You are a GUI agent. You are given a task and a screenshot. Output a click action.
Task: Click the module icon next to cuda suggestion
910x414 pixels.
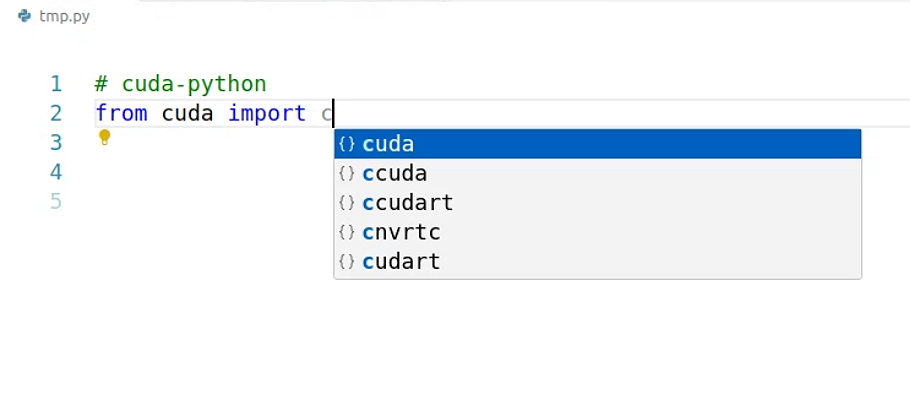(346, 144)
